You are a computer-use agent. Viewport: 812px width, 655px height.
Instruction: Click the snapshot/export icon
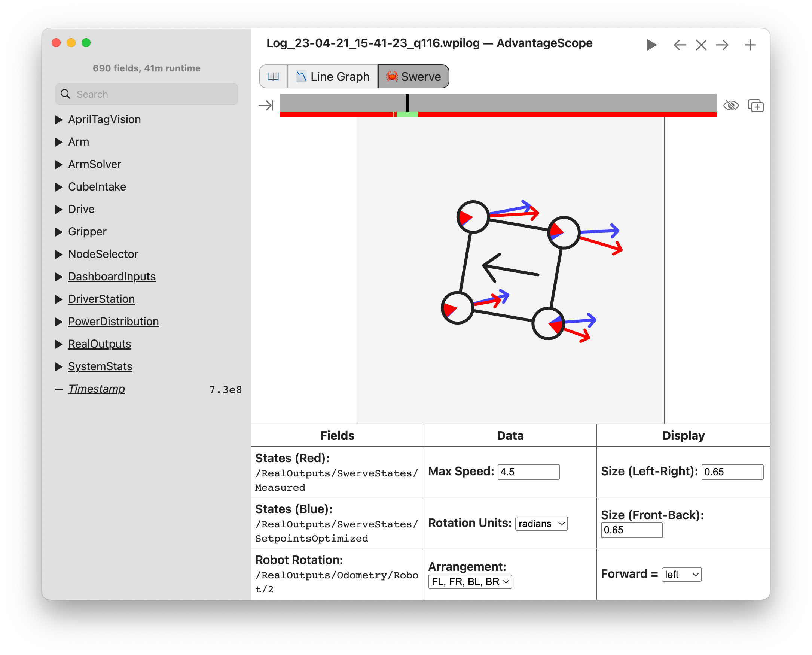point(756,105)
